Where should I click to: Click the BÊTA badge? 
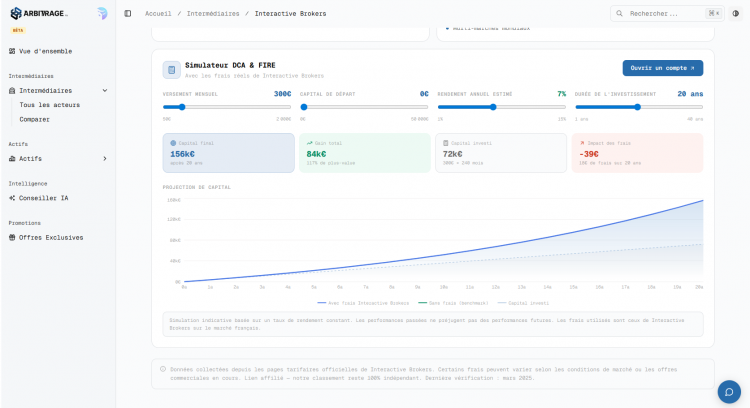point(18,30)
